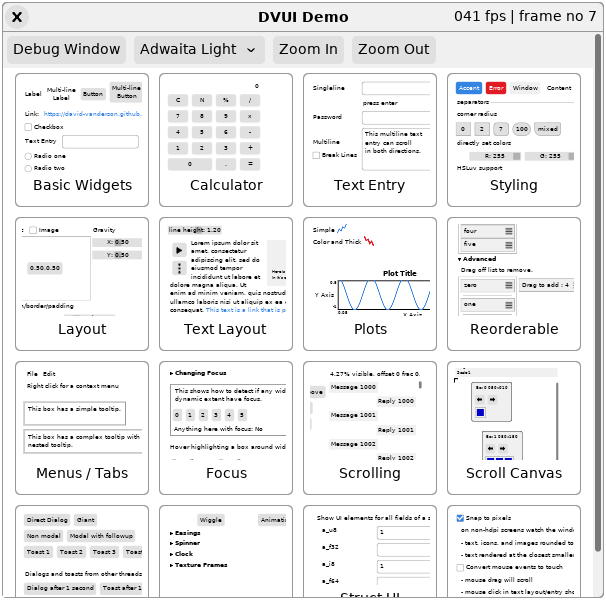Click drag handle icon of row five
The width and height of the screenshot is (606, 600).
[x=509, y=245]
